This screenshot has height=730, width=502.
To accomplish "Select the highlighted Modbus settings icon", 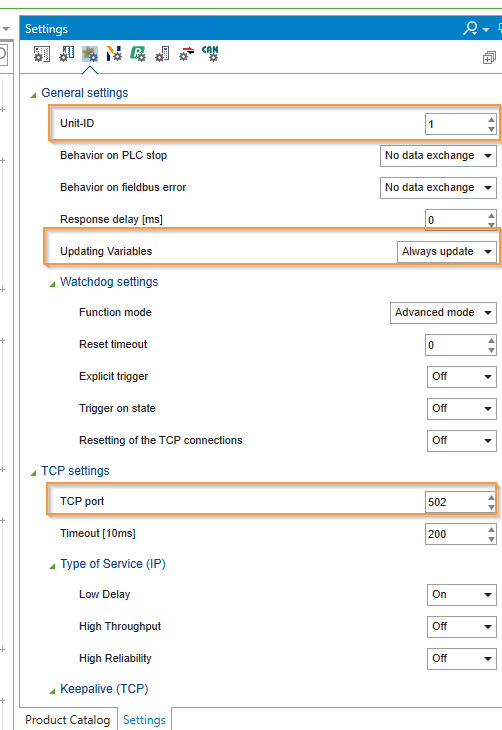I will (90, 54).
